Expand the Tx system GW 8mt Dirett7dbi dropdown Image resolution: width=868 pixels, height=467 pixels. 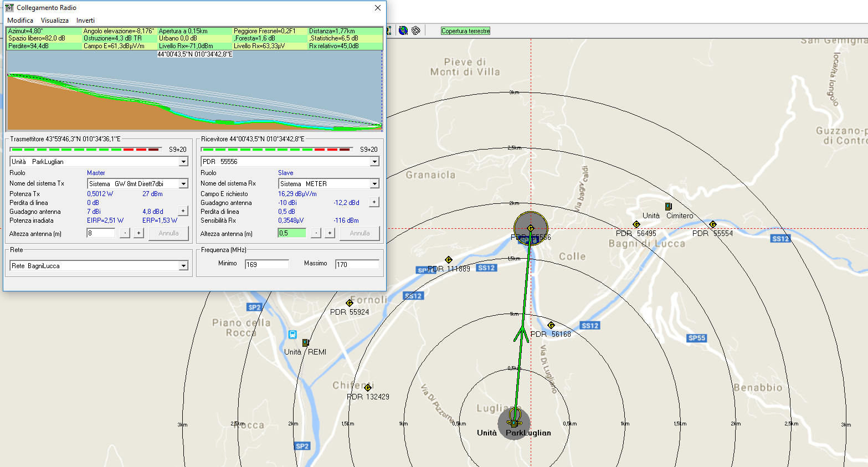click(183, 183)
